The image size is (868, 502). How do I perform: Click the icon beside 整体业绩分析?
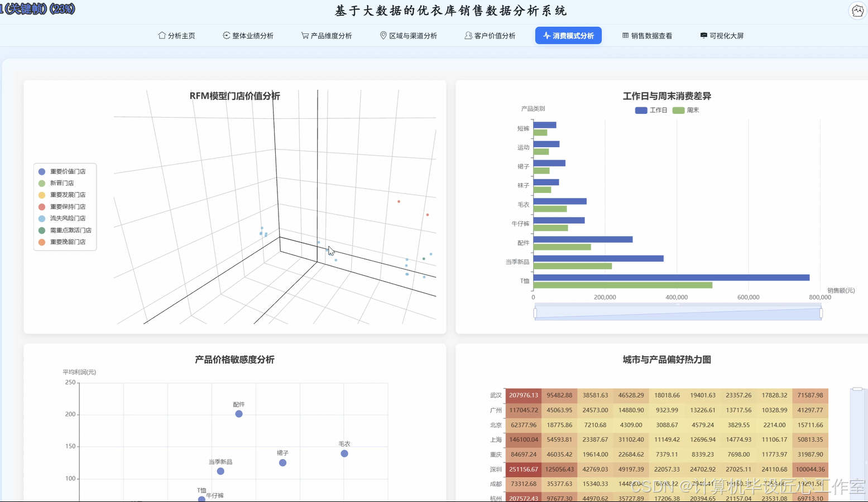(x=226, y=35)
